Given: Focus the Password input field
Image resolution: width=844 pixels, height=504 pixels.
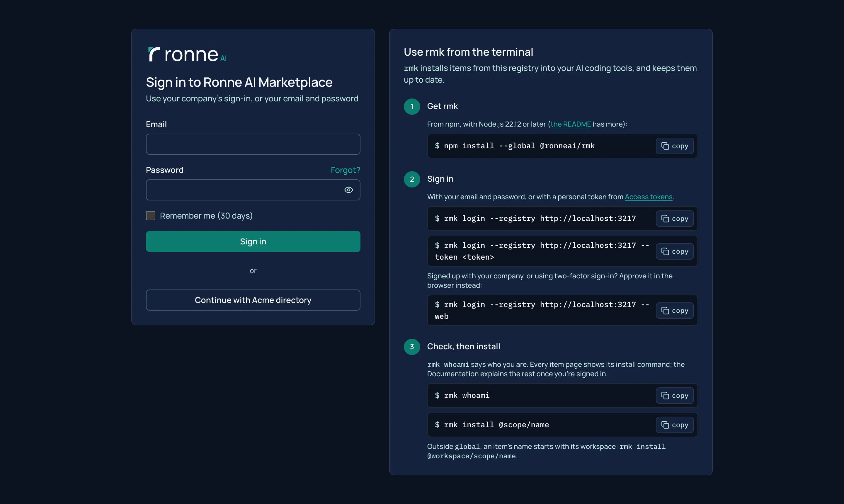Looking at the screenshot, I should click(x=253, y=190).
